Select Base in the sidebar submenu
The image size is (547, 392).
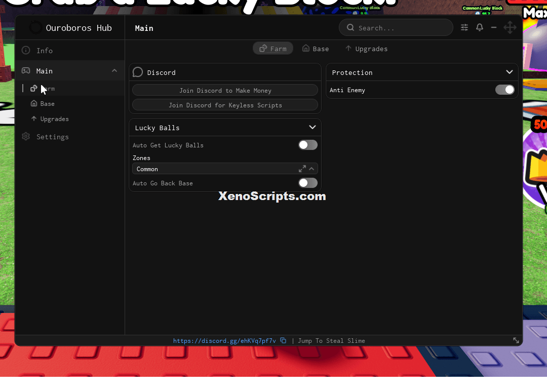70,104
